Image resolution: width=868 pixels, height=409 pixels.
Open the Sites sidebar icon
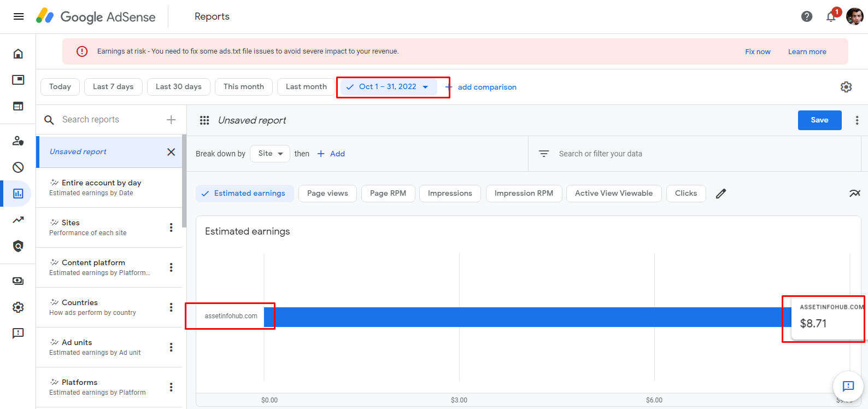18,106
